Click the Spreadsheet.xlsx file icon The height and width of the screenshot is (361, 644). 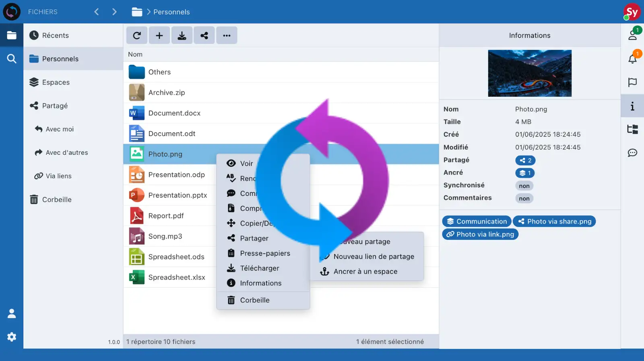click(x=136, y=277)
